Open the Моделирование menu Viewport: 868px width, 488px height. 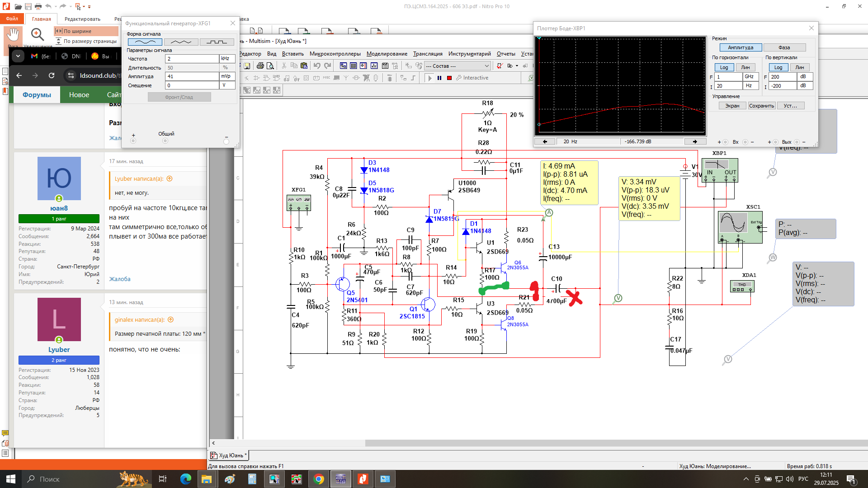click(x=387, y=54)
